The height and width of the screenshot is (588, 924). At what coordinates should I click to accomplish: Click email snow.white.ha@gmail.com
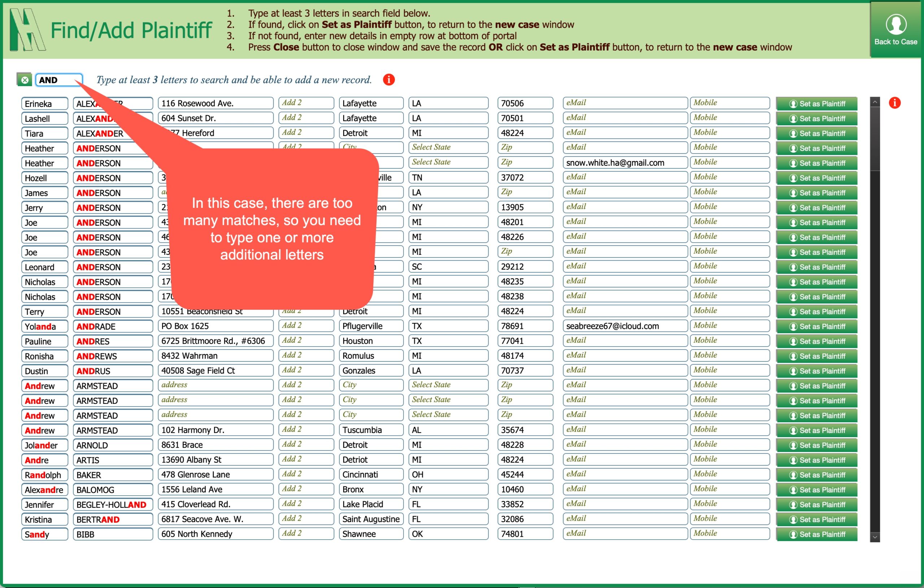point(625,162)
